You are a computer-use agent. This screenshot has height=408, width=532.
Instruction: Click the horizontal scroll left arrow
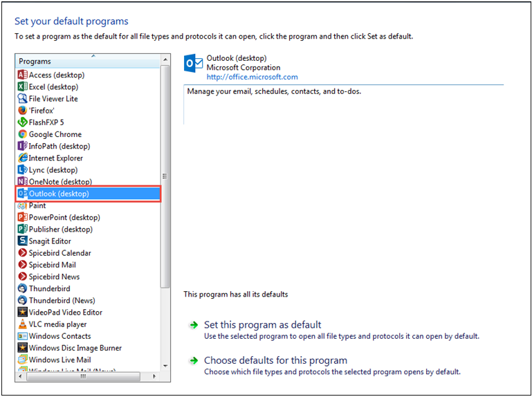point(20,376)
